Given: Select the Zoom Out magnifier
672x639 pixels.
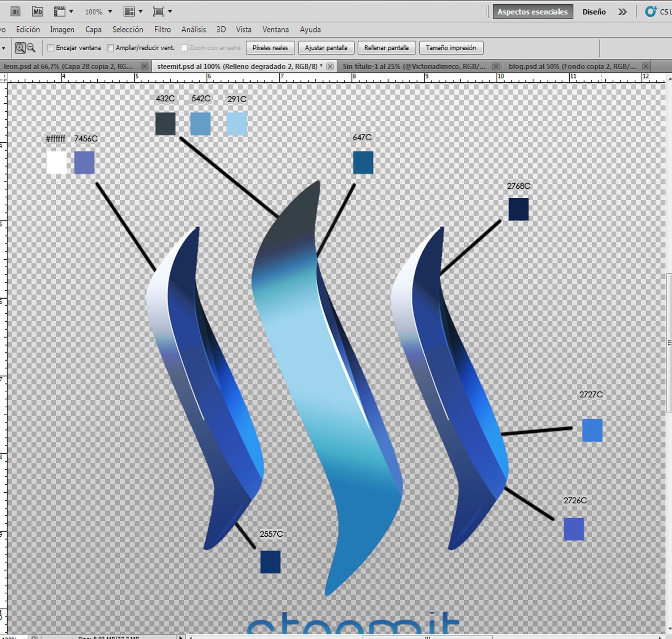Looking at the screenshot, I should tap(31, 48).
